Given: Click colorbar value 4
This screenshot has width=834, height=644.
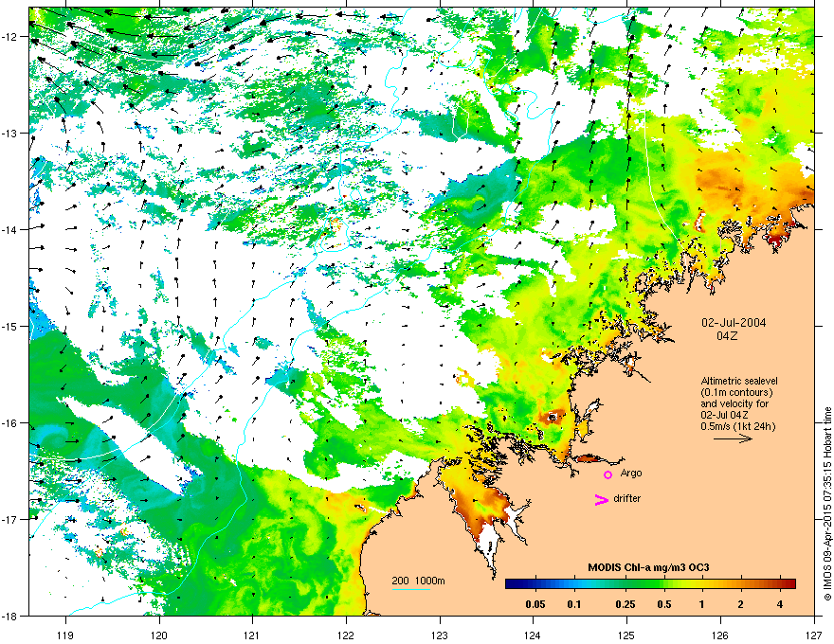Looking at the screenshot, I should (780, 604).
